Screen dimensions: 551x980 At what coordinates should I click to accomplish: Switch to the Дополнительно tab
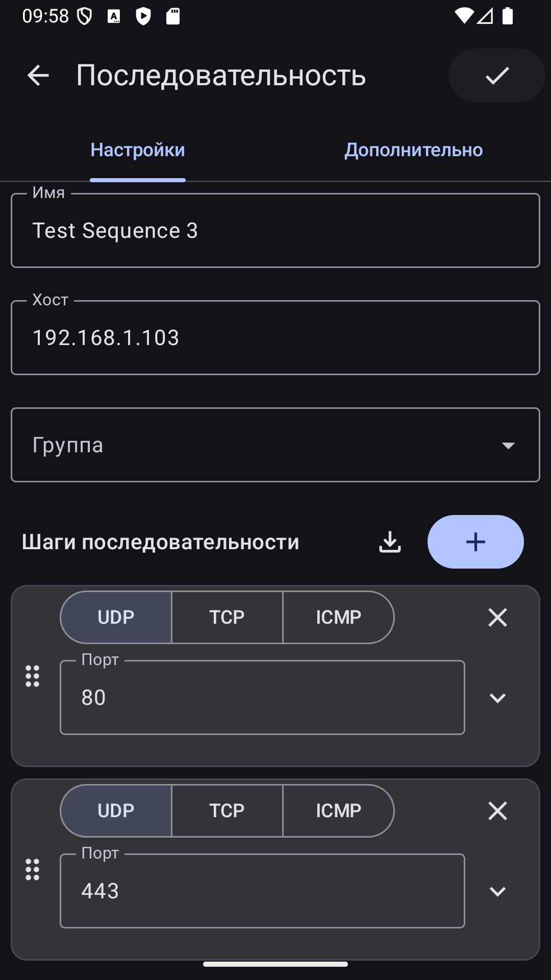coord(413,150)
